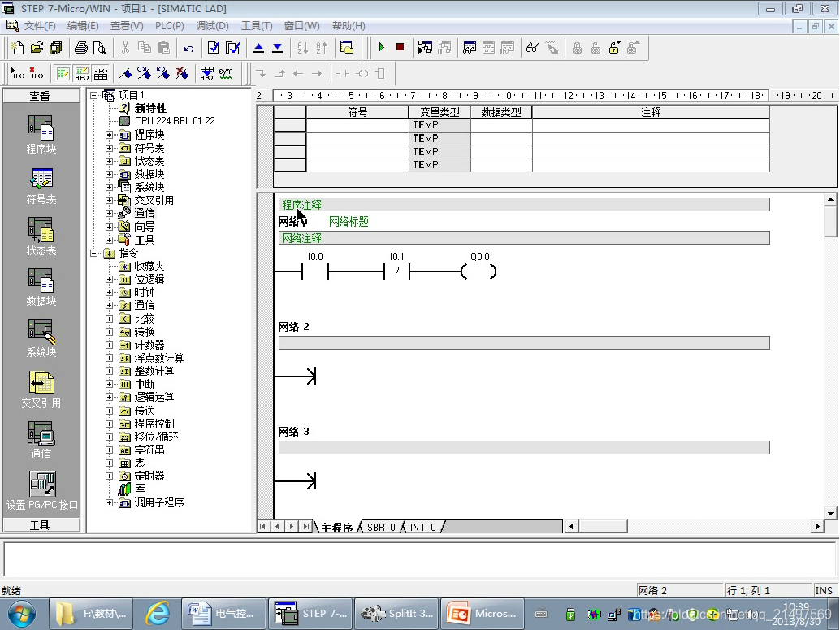Open the 编辑(E) menu

pos(83,26)
